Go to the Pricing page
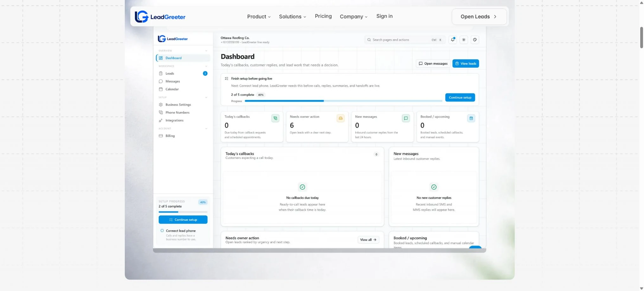This screenshot has width=644, height=291. [323, 16]
